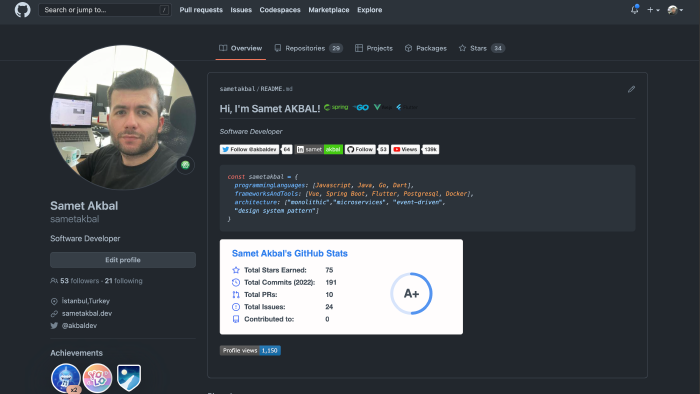
Task: Click the sametakbal README repository link
Action: (256, 89)
